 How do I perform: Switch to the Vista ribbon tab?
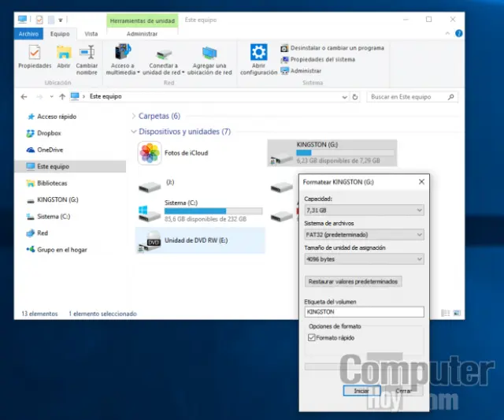coord(91,34)
